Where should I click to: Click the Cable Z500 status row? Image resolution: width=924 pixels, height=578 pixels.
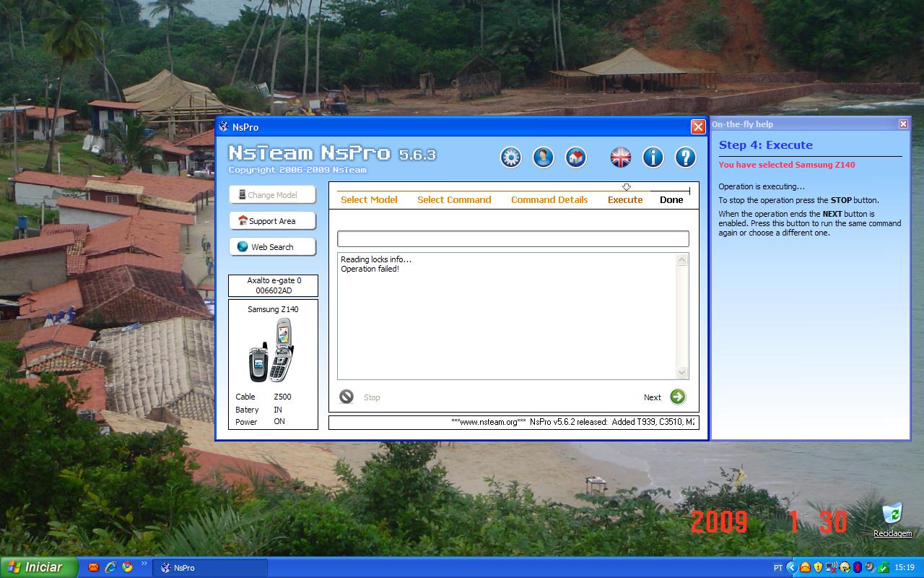click(264, 397)
